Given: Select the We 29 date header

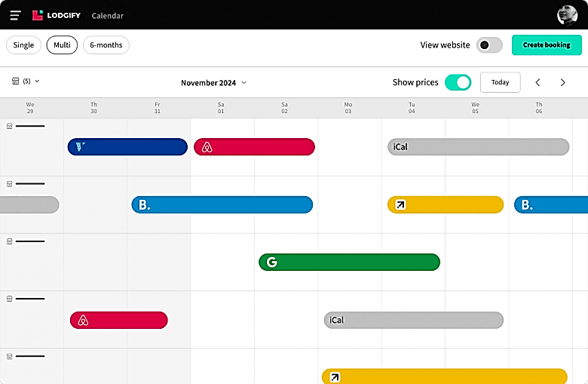Looking at the screenshot, I should point(30,108).
